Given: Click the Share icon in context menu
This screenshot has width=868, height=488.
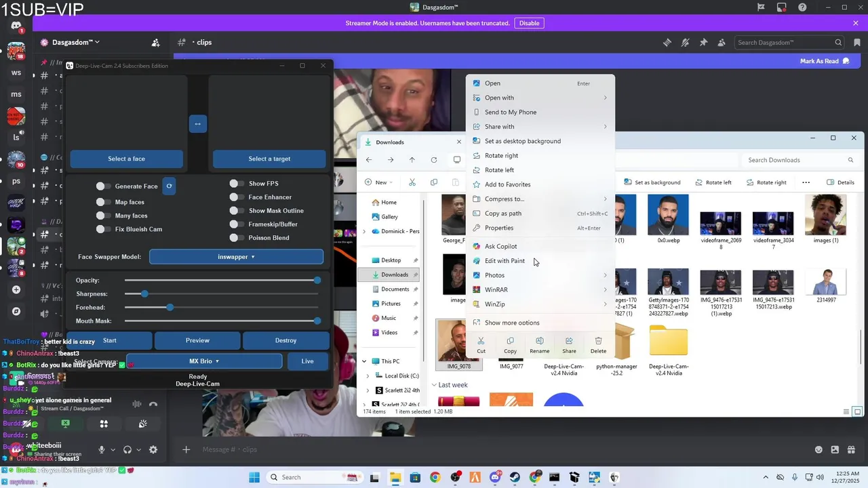Looking at the screenshot, I should click(569, 345).
